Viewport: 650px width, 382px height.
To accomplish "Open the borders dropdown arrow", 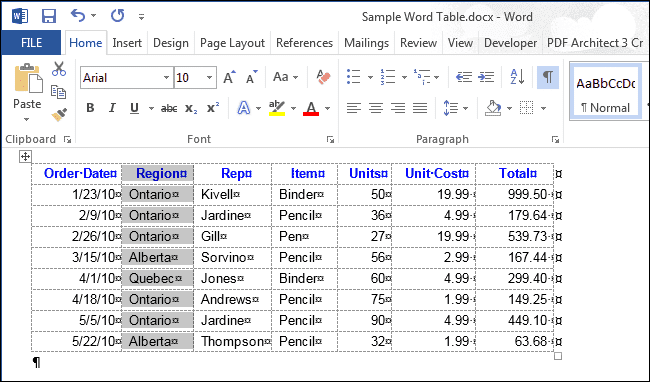I will (543, 109).
